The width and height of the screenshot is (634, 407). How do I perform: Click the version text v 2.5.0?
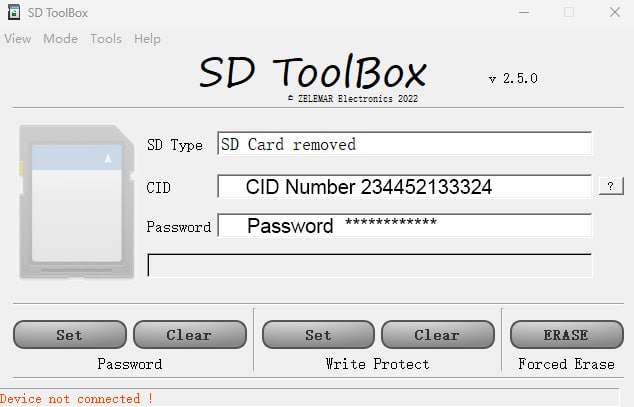(x=513, y=78)
